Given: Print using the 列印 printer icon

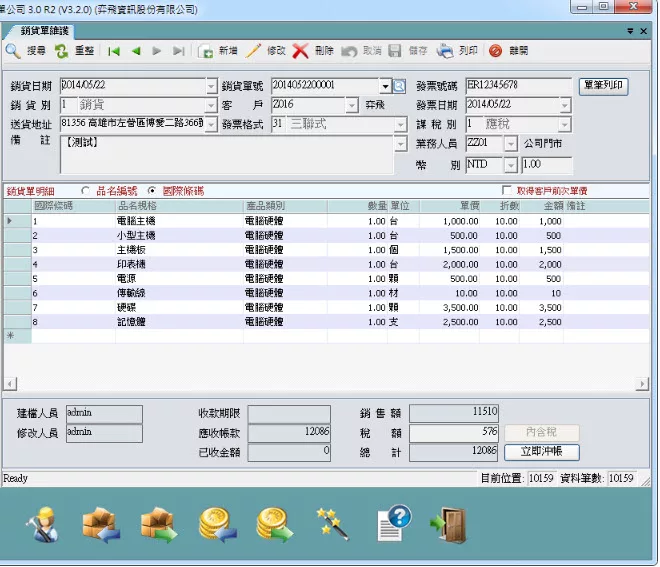Looking at the screenshot, I should (x=446, y=50).
